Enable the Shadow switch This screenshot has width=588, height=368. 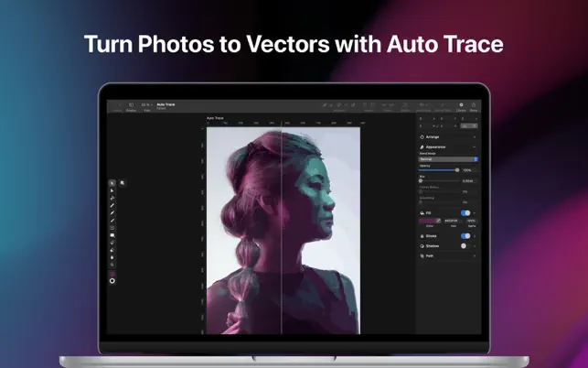(x=465, y=245)
